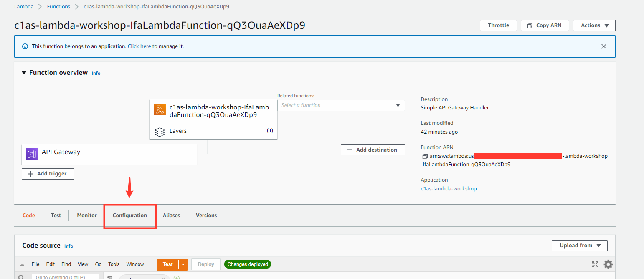Open editor settings gear icon
Viewport: 644px width, 279px height.
point(609,264)
